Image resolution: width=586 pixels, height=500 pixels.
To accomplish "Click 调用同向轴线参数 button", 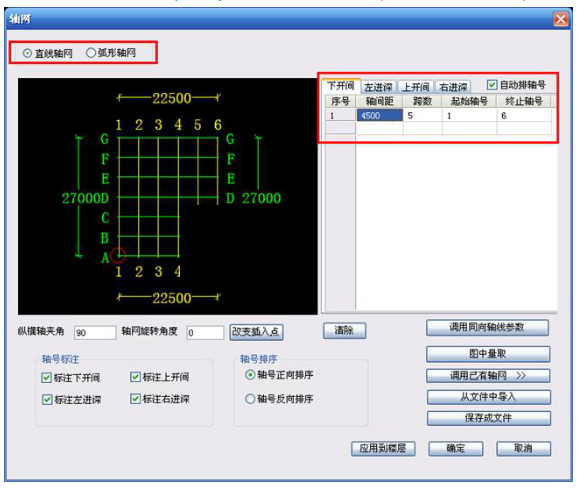I will tap(487, 328).
